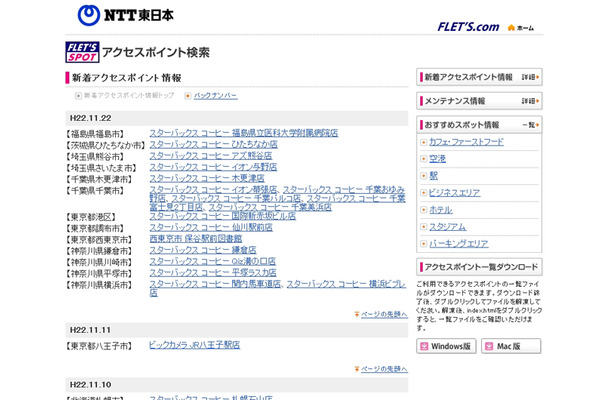Click the pink download icon on Windows版
The image size is (610, 400).
(424, 346)
